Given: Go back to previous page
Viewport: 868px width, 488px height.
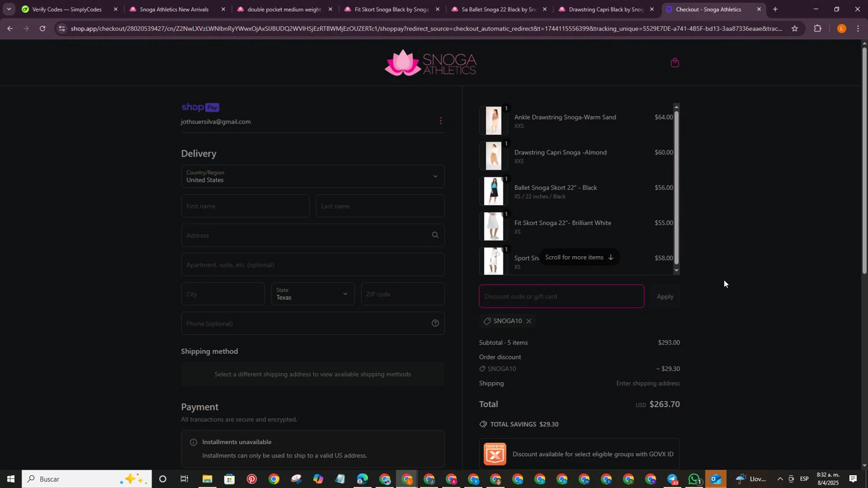Looking at the screenshot, I should (10, 28).
